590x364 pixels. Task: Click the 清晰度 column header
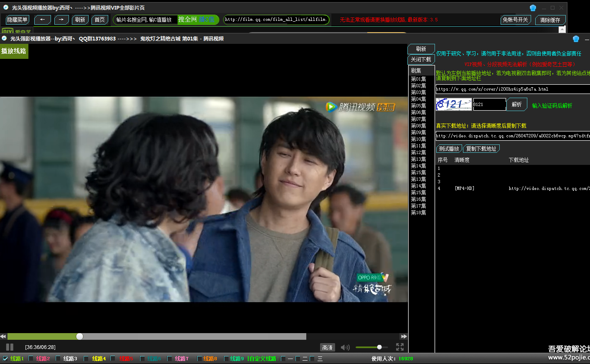(x=462, y=160)
